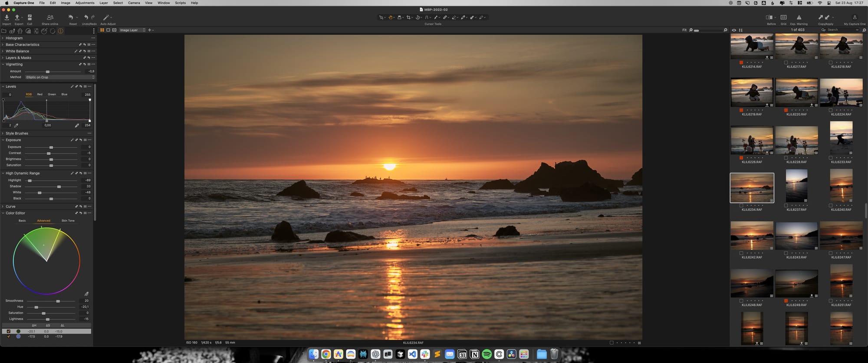Select the Keystone cursor tool

[427, 17]
